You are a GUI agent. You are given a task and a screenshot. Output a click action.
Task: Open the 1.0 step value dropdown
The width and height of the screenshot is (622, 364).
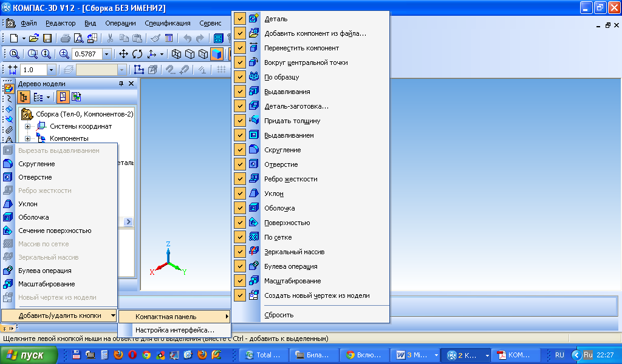[x=51, y=70]
